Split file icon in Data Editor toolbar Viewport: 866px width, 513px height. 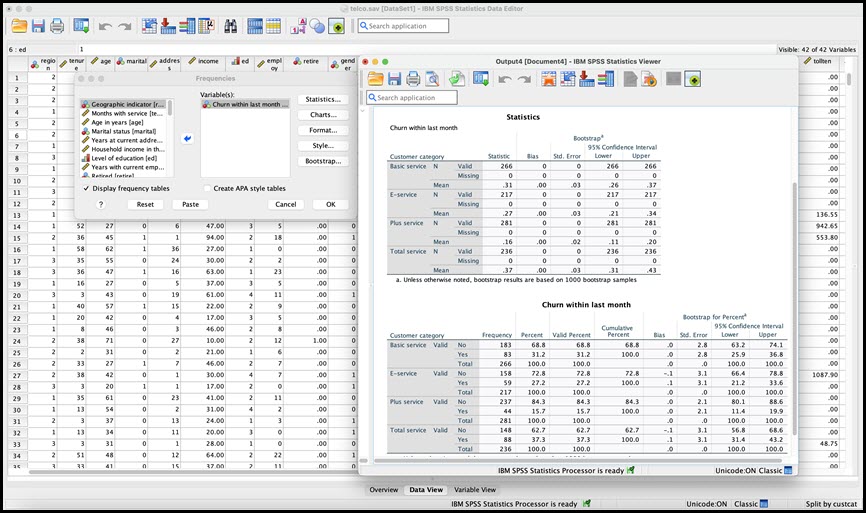point(255,26)
